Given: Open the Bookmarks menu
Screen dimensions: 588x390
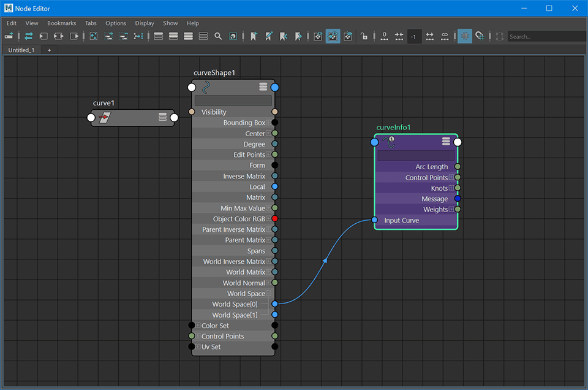Looking at the screenshot, I should coord(61,23).
